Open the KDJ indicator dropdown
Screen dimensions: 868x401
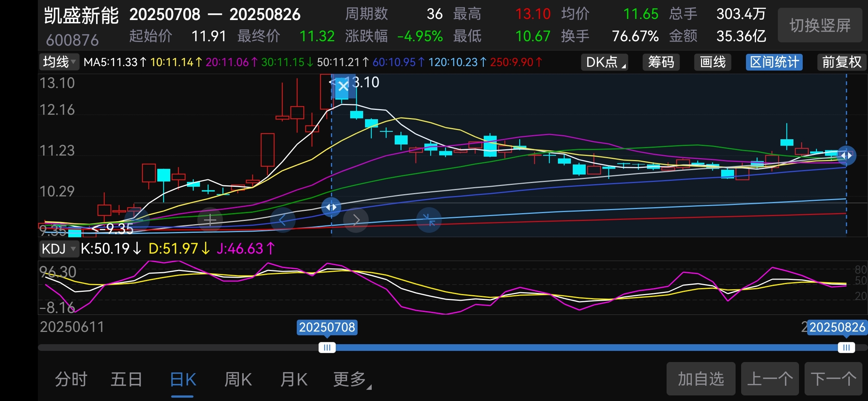tap(59, 249)
